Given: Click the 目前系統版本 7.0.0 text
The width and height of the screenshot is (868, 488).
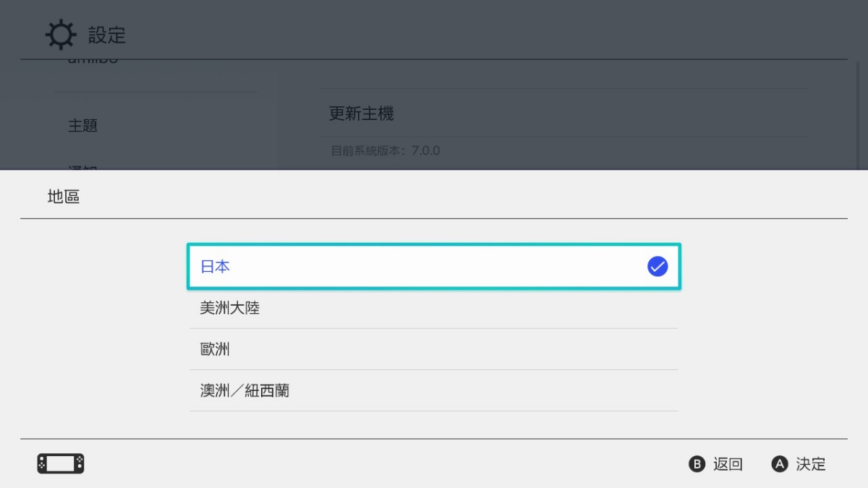Looking at the screenshot, I should (386, 151).
